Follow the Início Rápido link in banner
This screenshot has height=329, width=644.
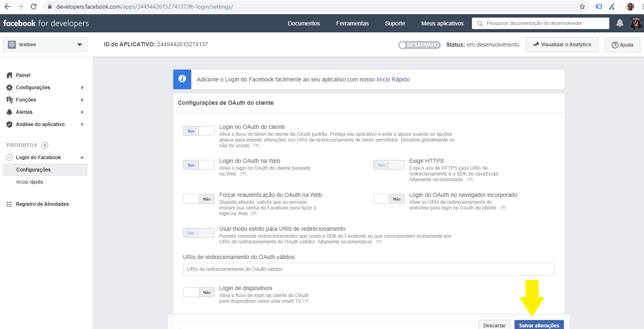(393, 79)
